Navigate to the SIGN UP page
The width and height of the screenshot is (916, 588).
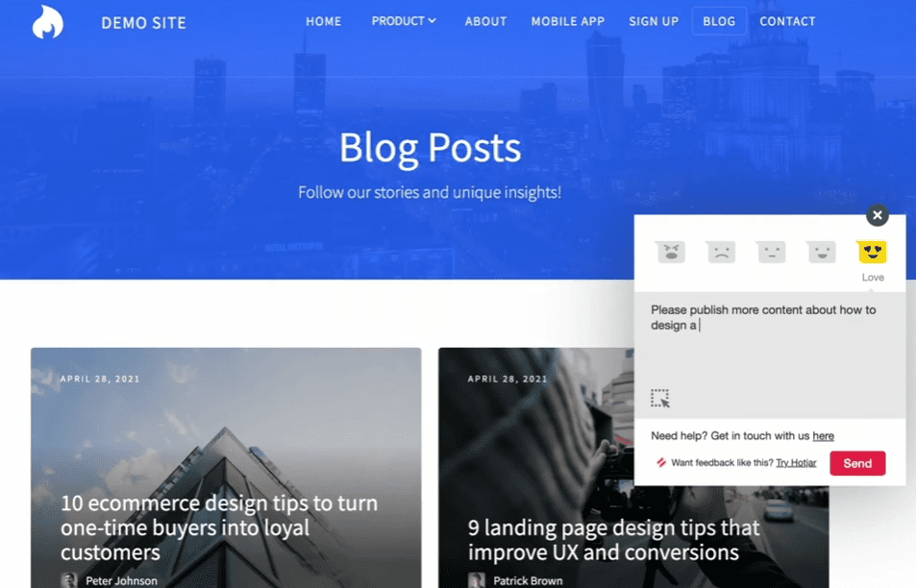(654, 21)
